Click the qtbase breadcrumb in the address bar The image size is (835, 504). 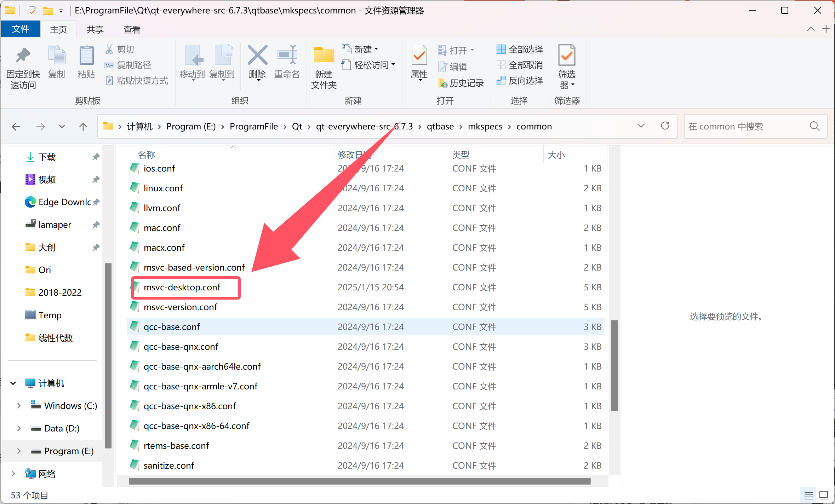(x=440, y=126)
